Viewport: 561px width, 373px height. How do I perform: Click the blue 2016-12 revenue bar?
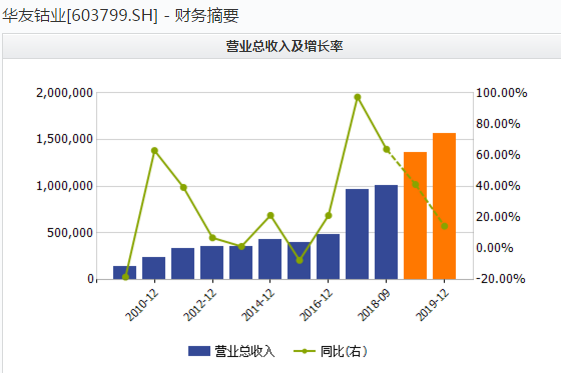pos(328,256)
